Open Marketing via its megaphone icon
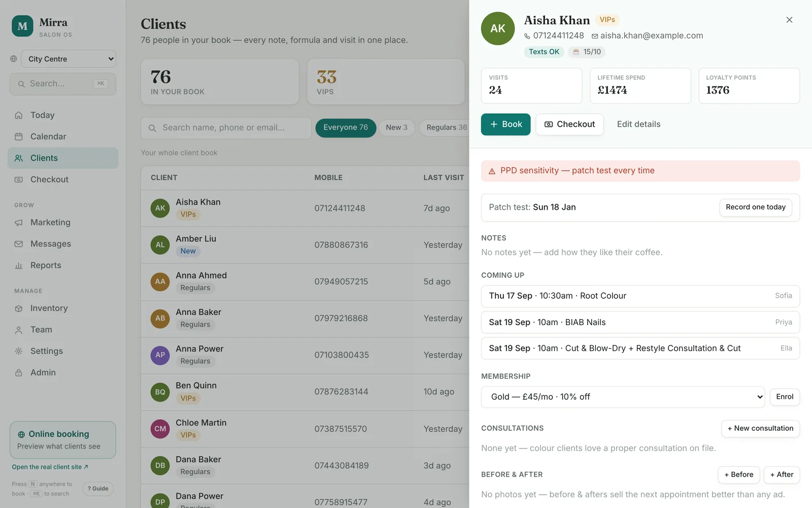The image size is (812, 508). click(19, 223)
